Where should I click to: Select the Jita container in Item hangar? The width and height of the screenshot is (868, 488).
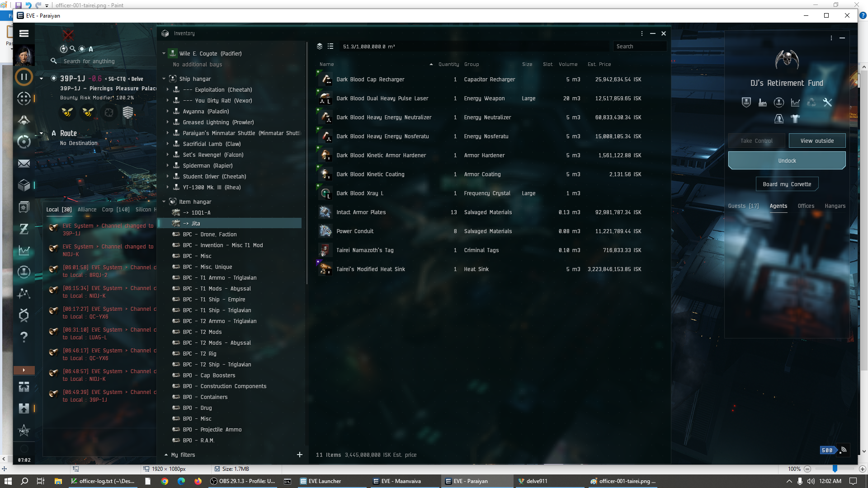pos(231,223)
